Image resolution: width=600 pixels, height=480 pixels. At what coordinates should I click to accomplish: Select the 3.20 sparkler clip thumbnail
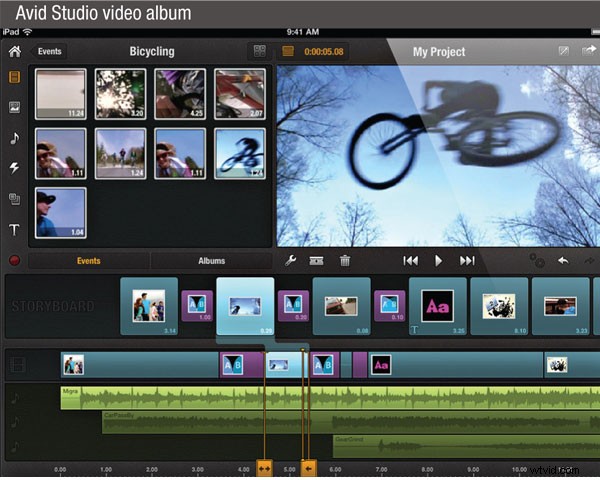[120, 94]
